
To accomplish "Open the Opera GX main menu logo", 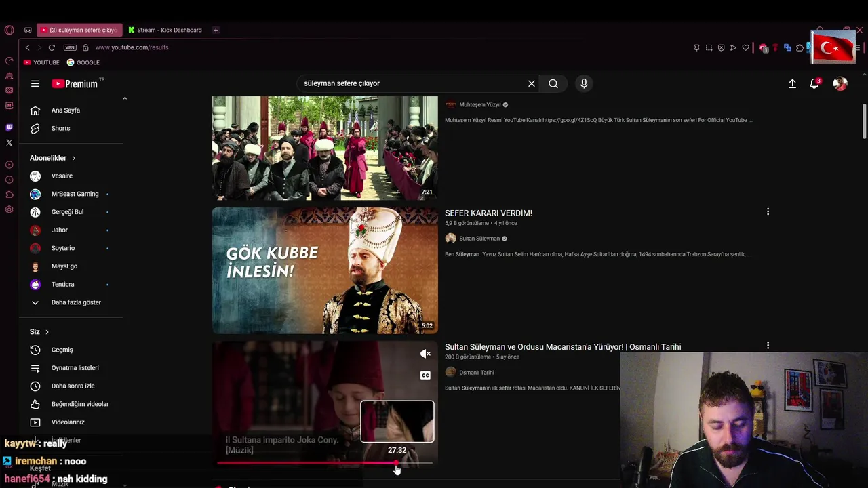I will point(9,30).
